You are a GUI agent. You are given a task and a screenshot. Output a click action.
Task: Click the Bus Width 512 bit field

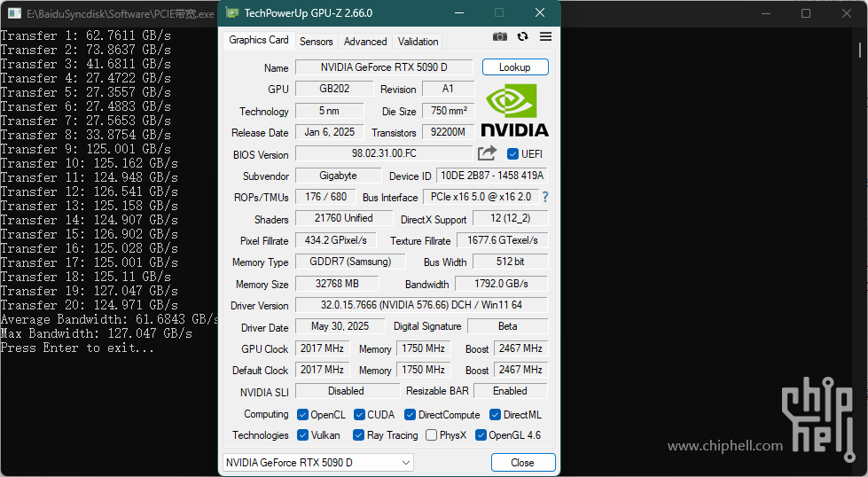point(511,262)
